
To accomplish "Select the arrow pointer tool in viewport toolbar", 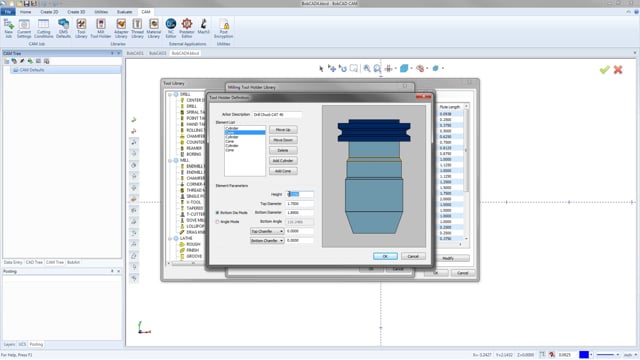I will click(321, 69).
